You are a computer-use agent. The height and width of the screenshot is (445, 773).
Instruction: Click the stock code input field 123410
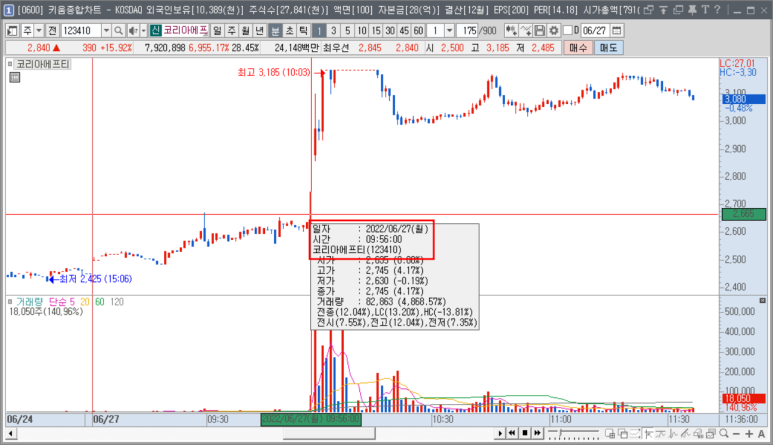pos(81,31)
